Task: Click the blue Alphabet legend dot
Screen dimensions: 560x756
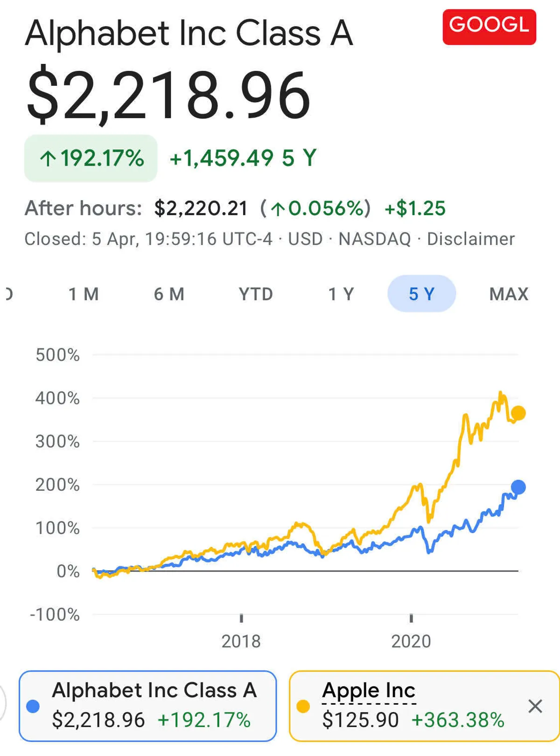Action: click(33, 707)
